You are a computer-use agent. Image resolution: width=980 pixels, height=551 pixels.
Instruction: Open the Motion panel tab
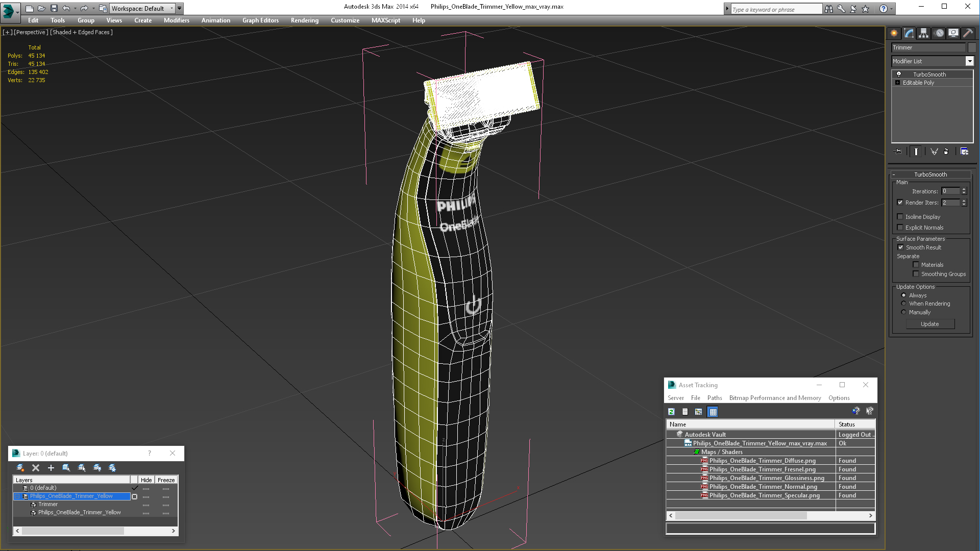click(x=939, y=33)
